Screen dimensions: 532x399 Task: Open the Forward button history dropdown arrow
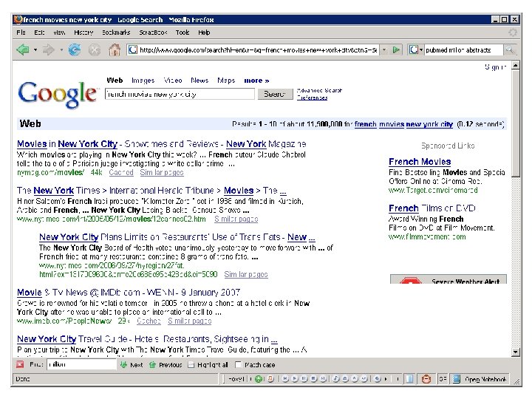pyautogui.click(x=61, y=50)
